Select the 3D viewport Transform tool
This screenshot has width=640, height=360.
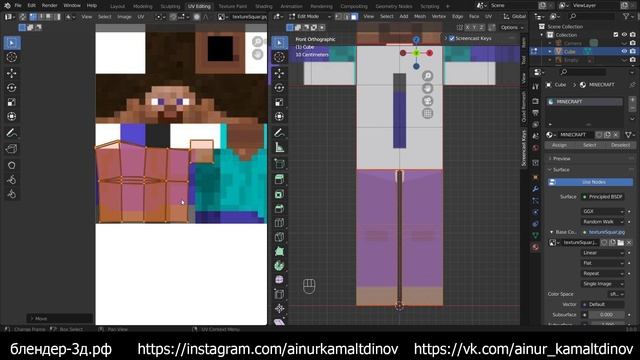click(x=280, y=116)
